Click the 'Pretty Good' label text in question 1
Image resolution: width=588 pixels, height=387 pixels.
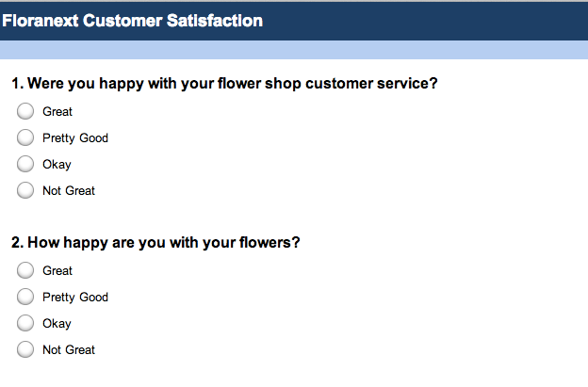click(x=75, y=138)
